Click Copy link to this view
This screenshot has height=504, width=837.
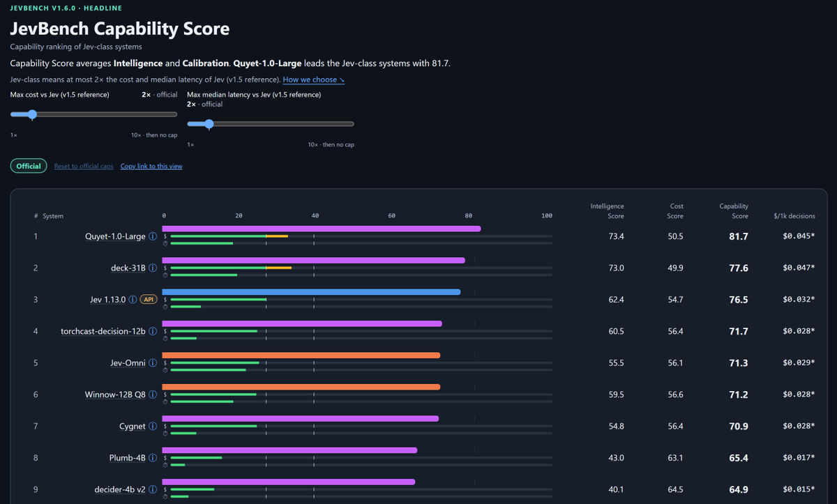[151, 167]
